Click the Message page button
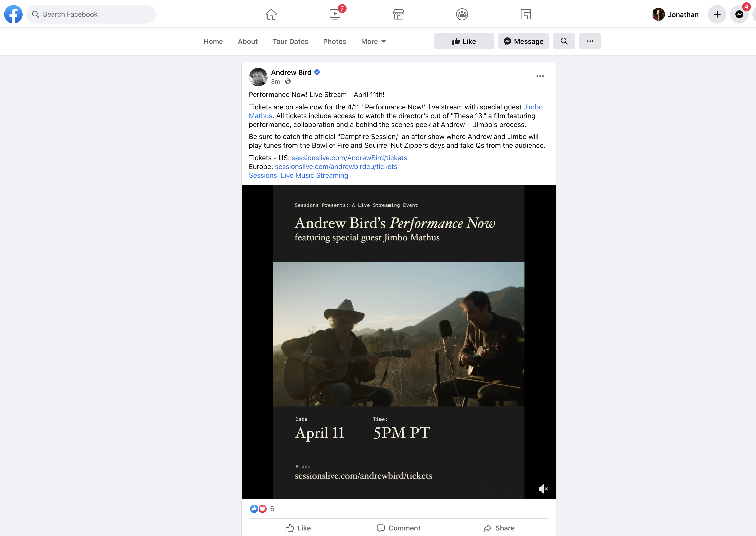 523,41
